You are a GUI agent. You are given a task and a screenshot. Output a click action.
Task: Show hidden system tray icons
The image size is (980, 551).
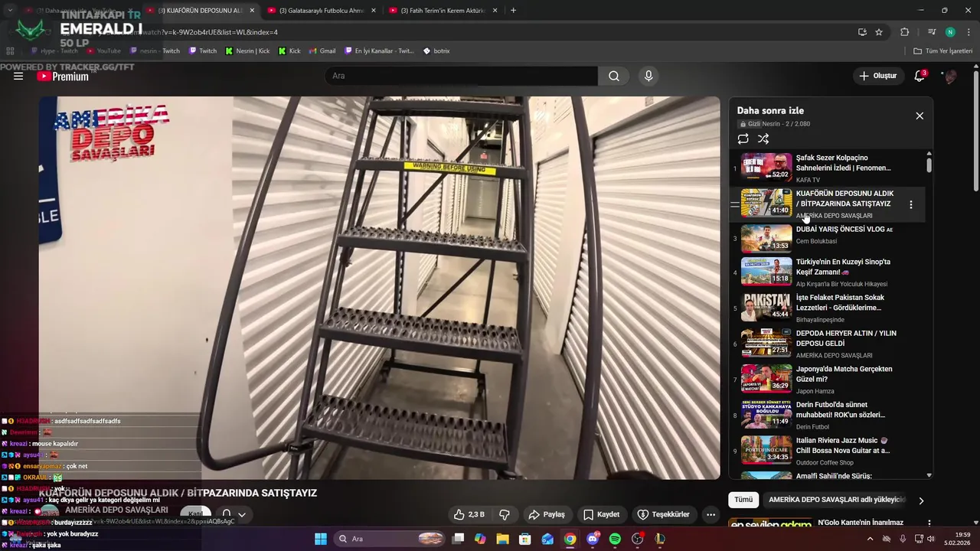click(x=870, y=539)
